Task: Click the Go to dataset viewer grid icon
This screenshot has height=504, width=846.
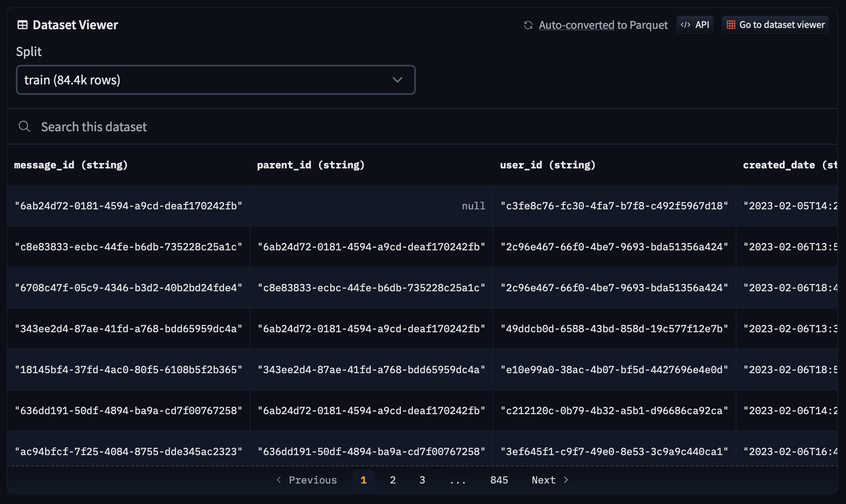Action: coord(731,24)
